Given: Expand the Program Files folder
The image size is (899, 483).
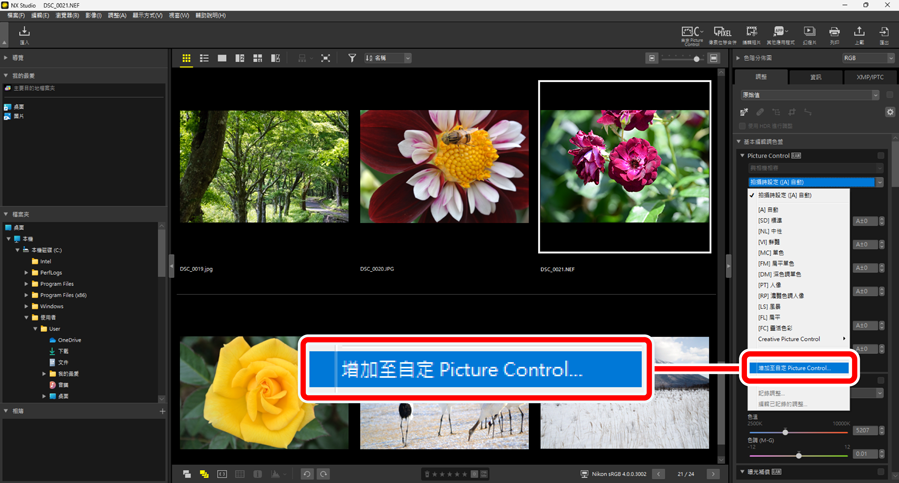Looking at the screenshot, I should coord(27,284).
